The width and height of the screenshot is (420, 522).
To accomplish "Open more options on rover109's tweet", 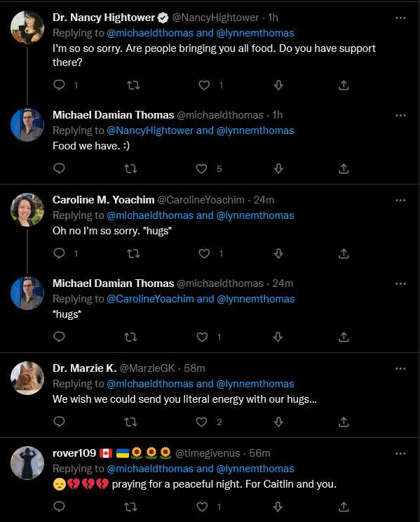I will coord(400,453).
